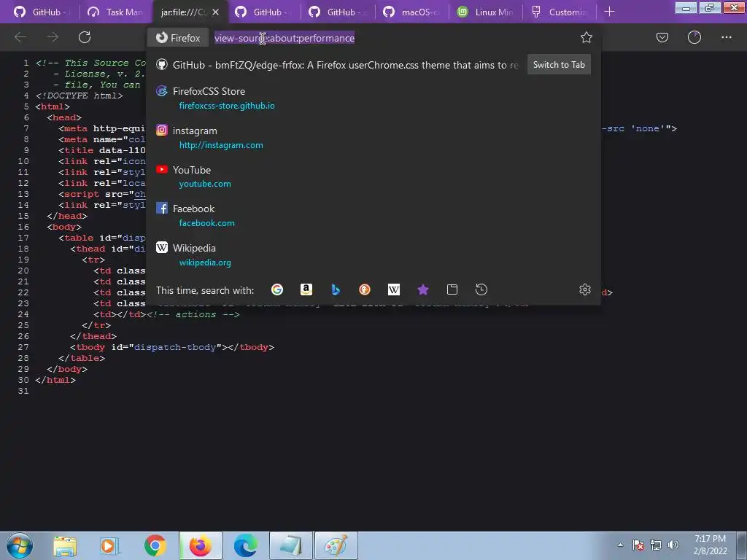Viewport: 747px width, 560px height.
Task: Open a new tab with plus button
Action: 609,12
